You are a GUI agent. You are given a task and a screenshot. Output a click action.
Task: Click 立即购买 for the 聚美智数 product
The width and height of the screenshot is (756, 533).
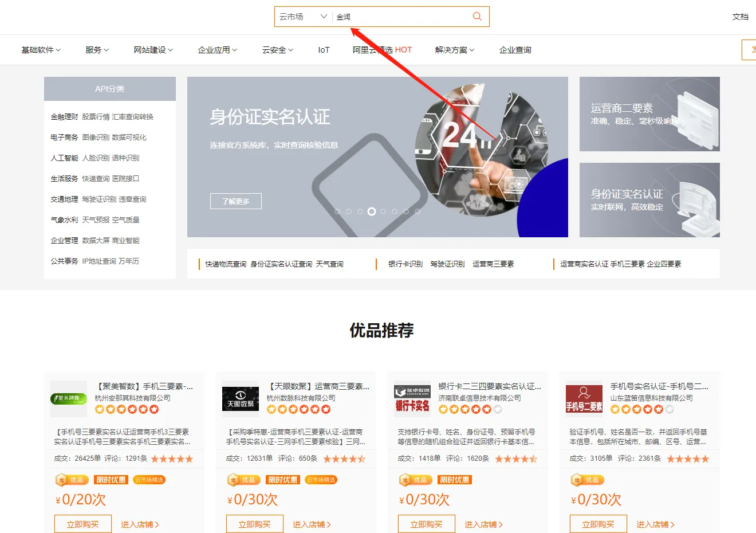click(83, 524)
